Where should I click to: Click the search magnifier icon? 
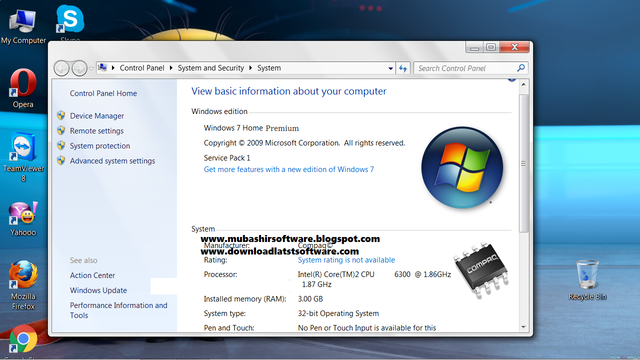521,68
